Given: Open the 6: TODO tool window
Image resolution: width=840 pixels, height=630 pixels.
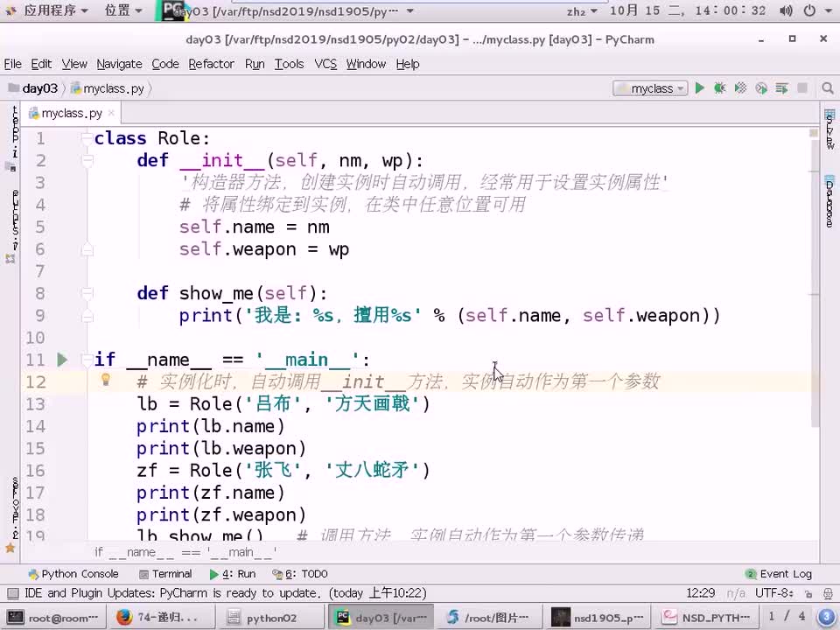Looking at the screenshot, I should (300, 574).
